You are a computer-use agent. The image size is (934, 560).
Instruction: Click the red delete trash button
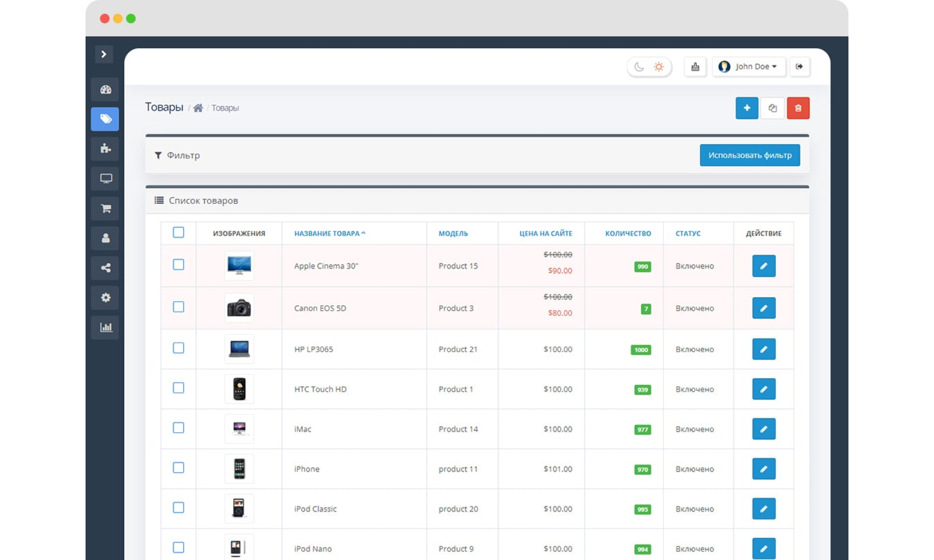click(x=798, y=108)
